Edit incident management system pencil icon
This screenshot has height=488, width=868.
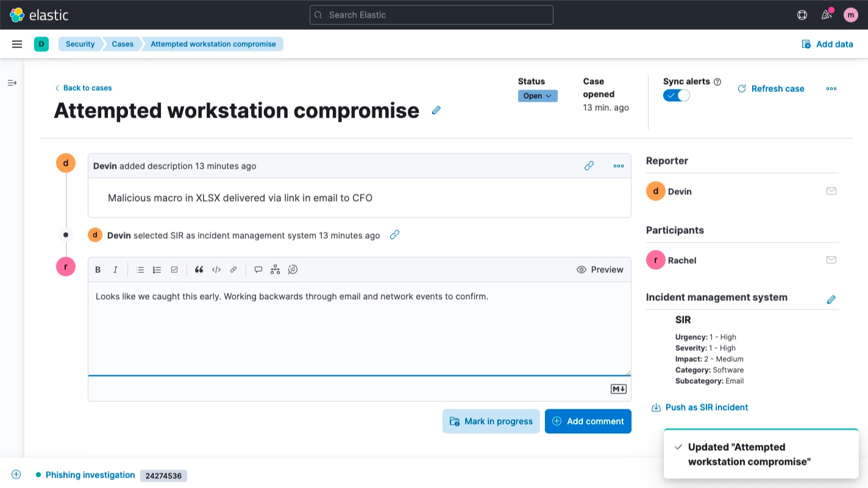pos(831,299)
